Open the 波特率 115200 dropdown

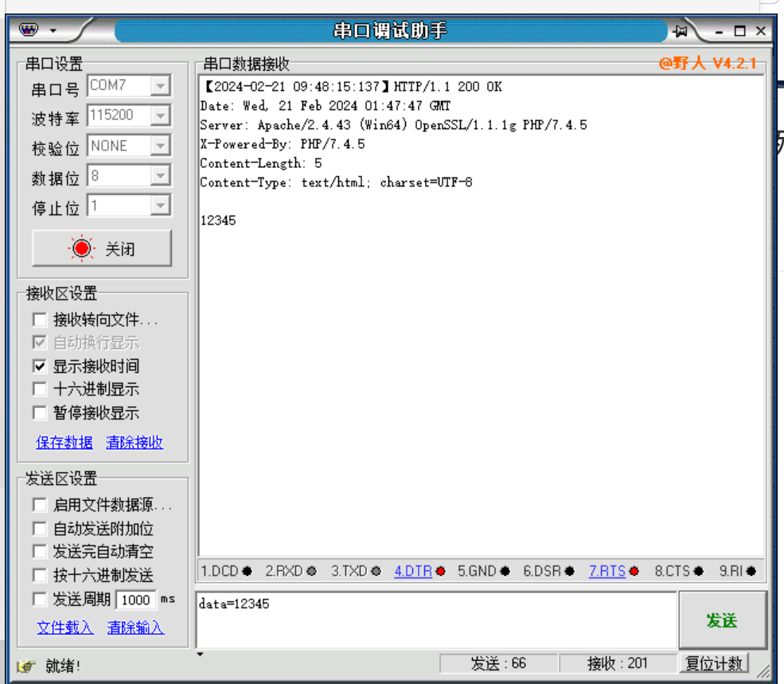point(160,115)
